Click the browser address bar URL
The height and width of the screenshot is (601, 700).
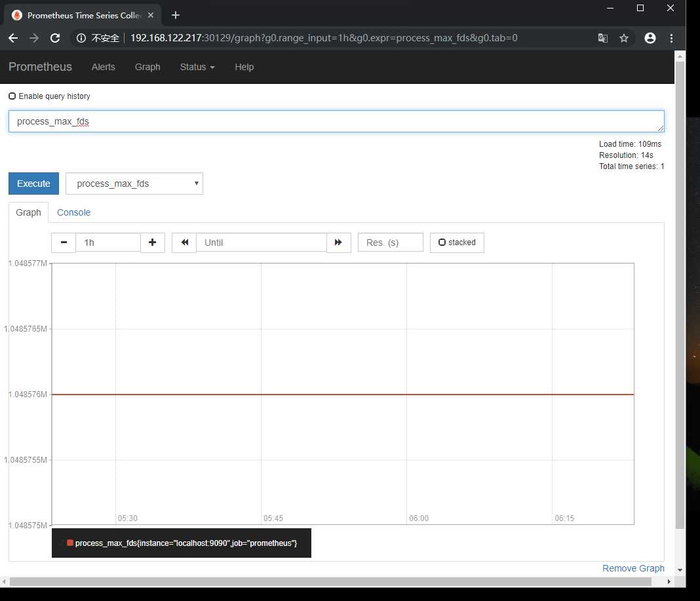click(324, 38)
